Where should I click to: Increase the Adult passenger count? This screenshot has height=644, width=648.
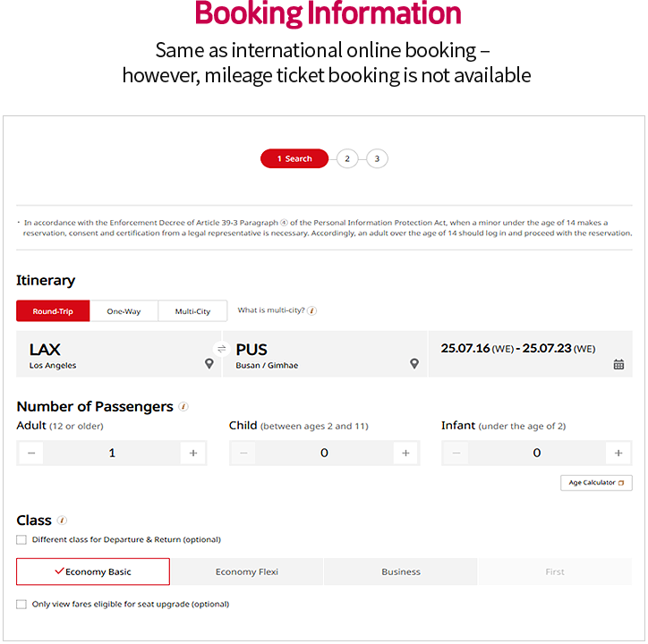click(193, 453)
